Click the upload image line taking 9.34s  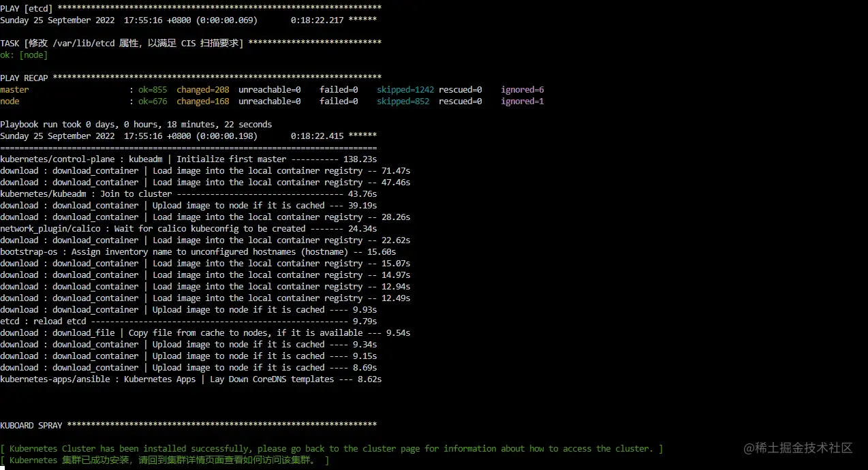click(x=189, y=344)
